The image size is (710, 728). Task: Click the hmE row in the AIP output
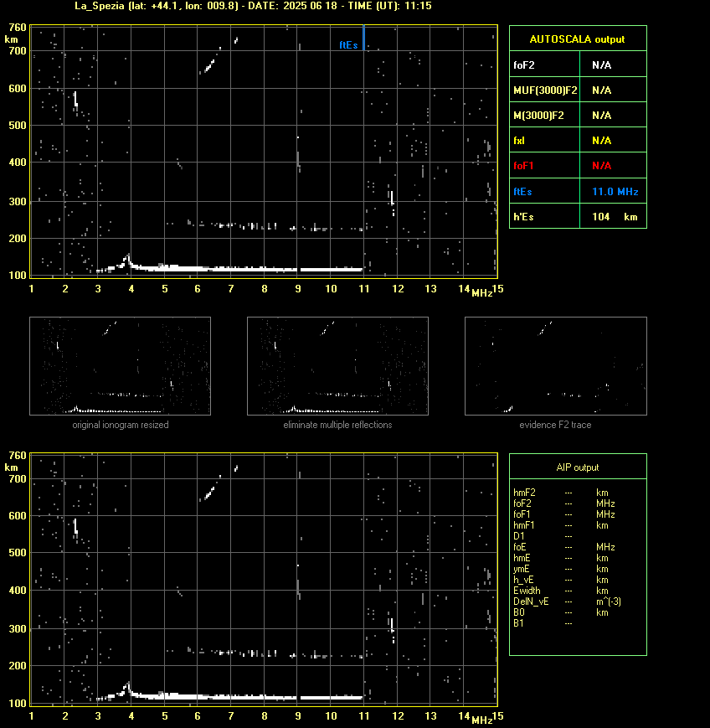pos(561,558)
